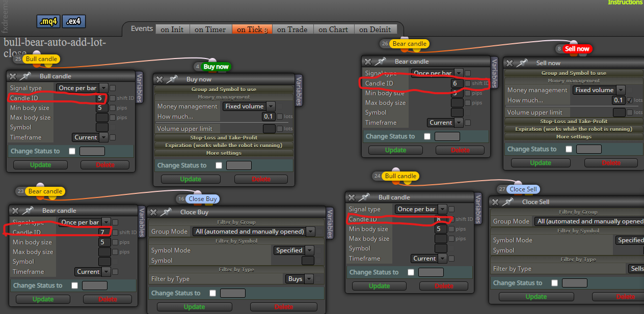
Task: Open Variables side tab of Buy now panel
Action: [x=299, y=90]
